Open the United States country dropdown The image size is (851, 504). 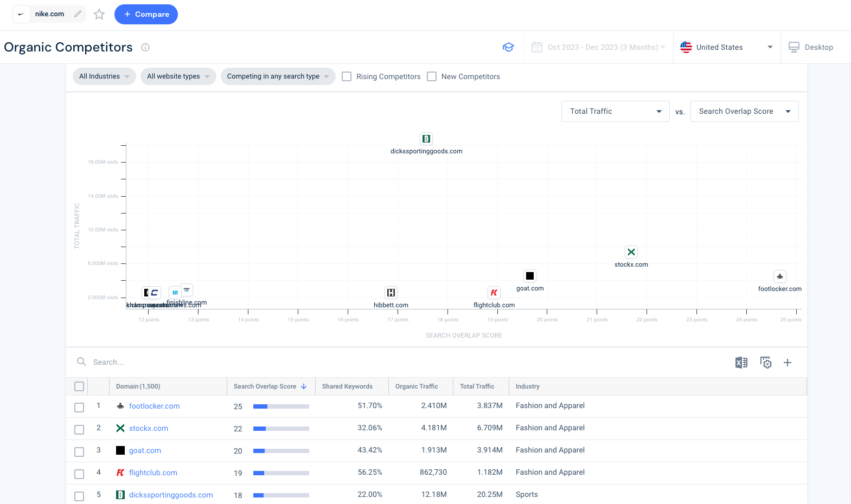727,47
